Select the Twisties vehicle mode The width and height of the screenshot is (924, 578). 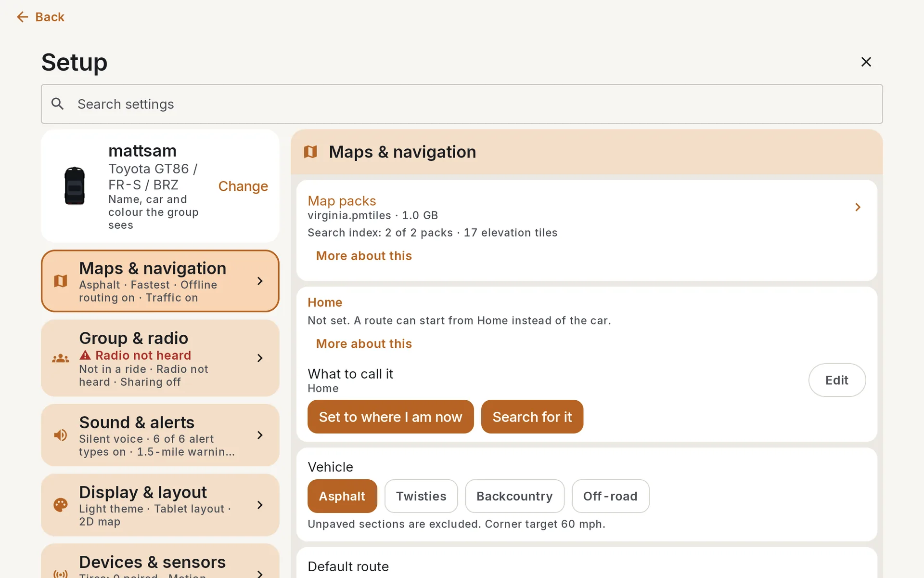coord(421,496)
